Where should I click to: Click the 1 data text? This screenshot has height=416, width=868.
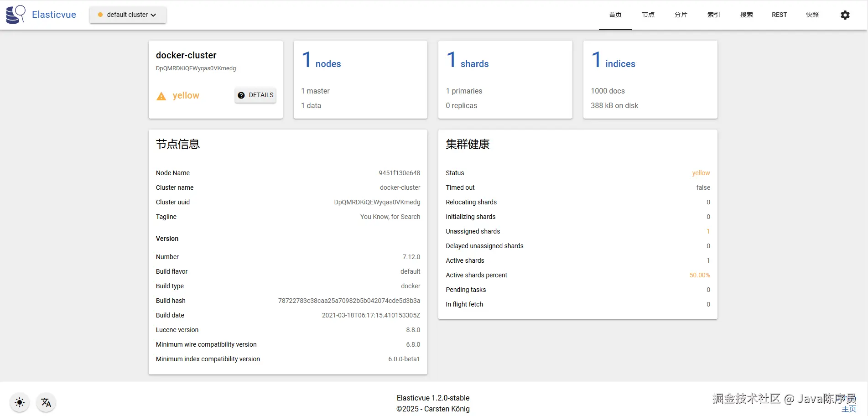(x=311, y=106)
